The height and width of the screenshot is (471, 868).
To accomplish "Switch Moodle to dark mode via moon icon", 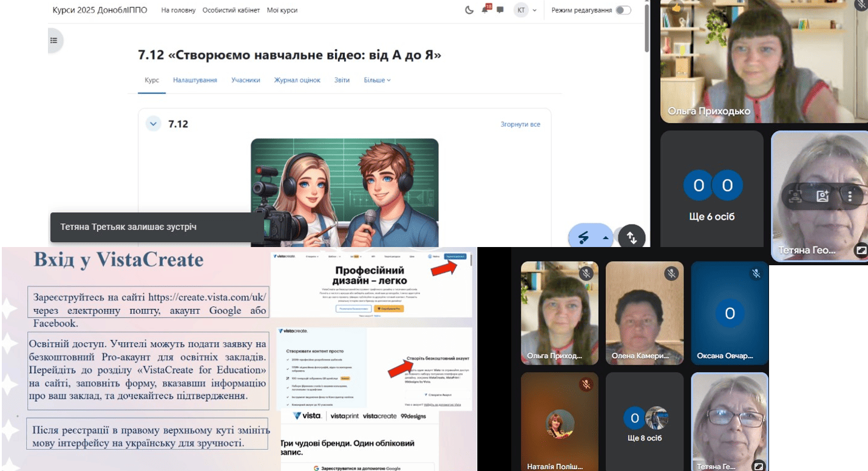I will tap(469, 10).
